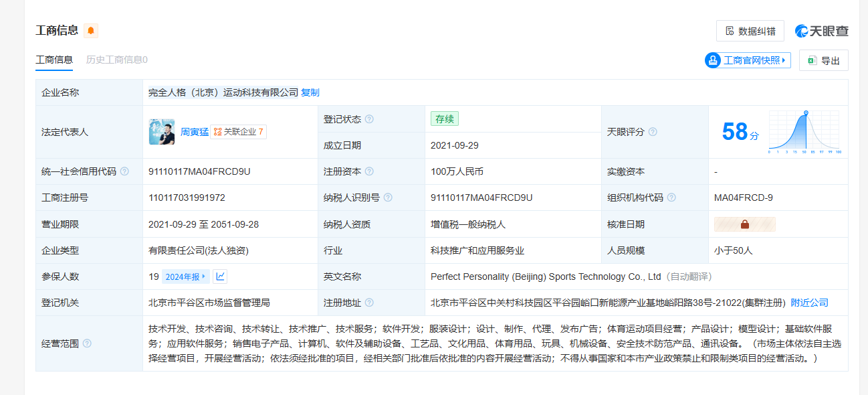This screenshot has height=395, width=868.
Task: Click the 导出 export button
Action: (x=823, y=60)
